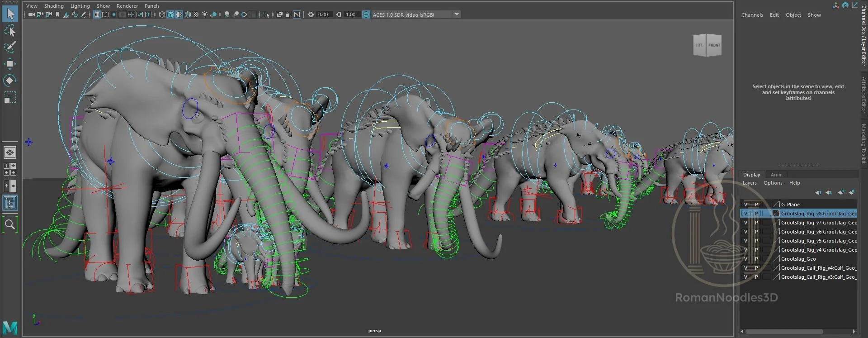Image resolution: width=868 pixels, height=338 pixels.
Task: Choose the Paint Selection tool
Action: (9, 47)
